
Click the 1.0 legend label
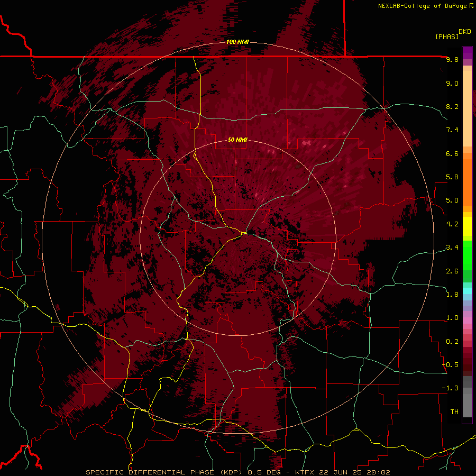pos(452,318)
